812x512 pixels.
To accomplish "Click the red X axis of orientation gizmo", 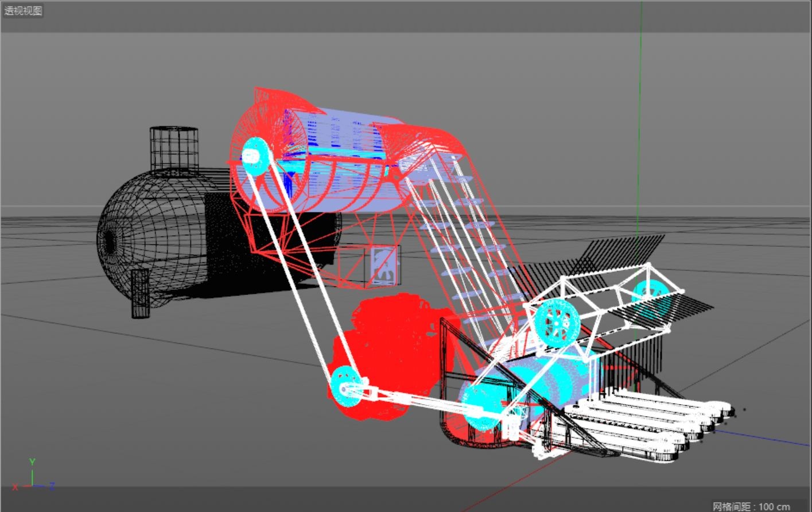I will [x=21, y=487].
